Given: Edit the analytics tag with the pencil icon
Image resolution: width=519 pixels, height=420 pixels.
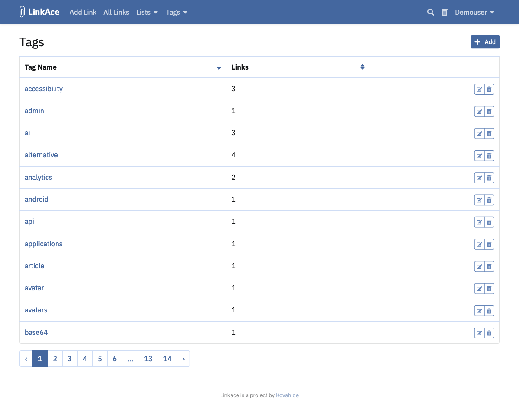Looking at the screenshot, I should [479, 178].
